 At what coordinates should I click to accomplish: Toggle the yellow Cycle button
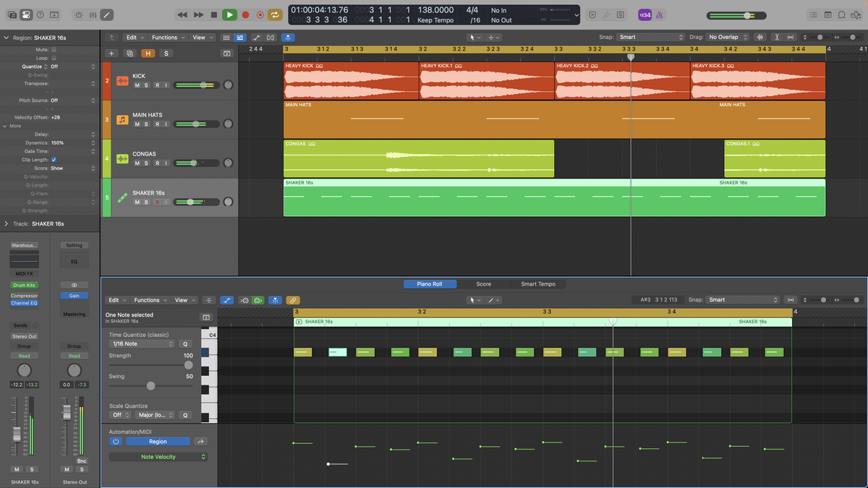coord(275,14)
